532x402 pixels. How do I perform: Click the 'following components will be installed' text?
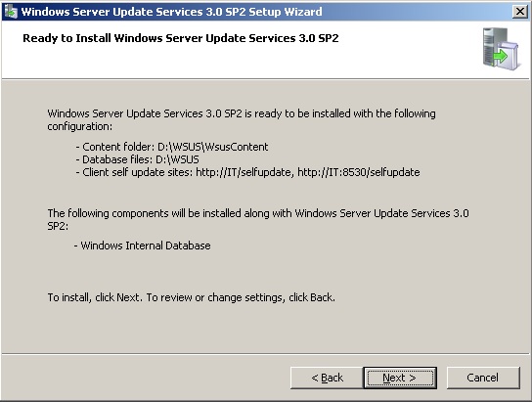pos(258,213)
